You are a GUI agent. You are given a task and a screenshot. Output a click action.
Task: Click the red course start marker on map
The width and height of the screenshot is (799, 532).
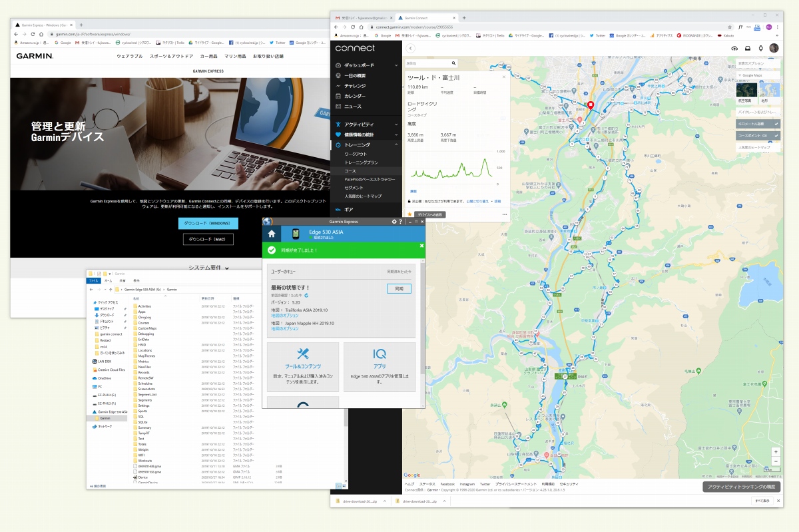[x=590, y=106]
